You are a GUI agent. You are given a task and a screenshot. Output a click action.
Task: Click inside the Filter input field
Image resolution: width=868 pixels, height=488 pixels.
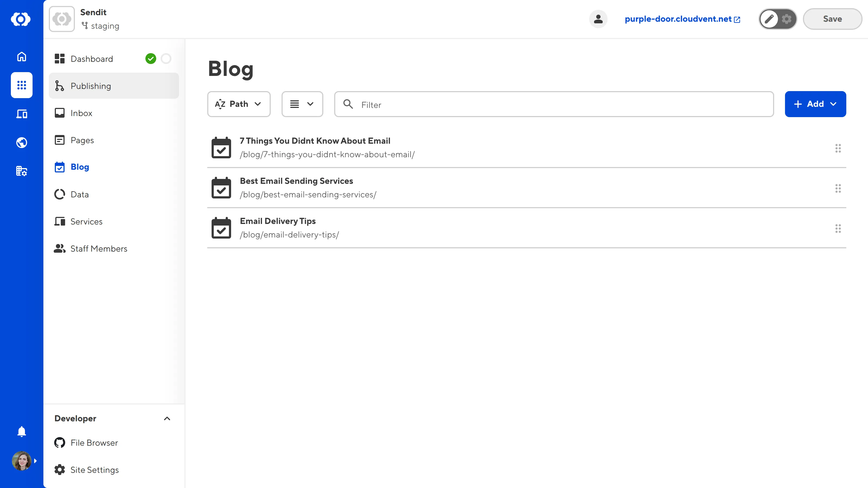(472, 105)
